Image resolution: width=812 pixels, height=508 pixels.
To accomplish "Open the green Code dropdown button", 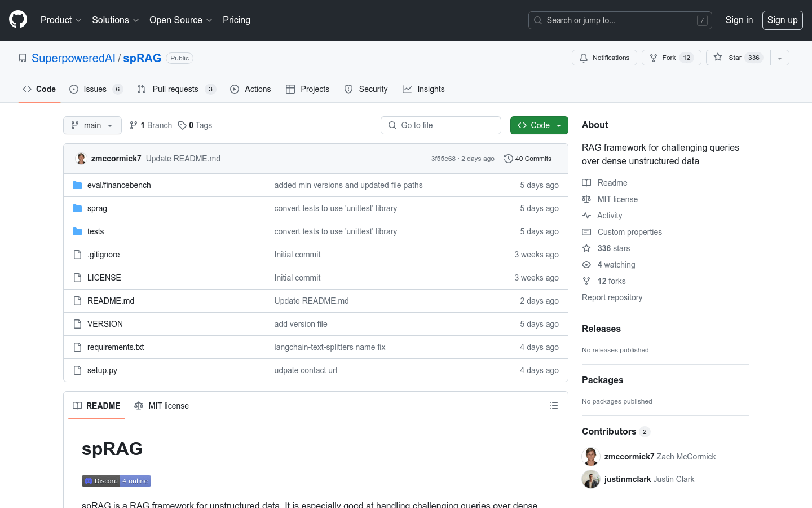I will pos(539,125).
